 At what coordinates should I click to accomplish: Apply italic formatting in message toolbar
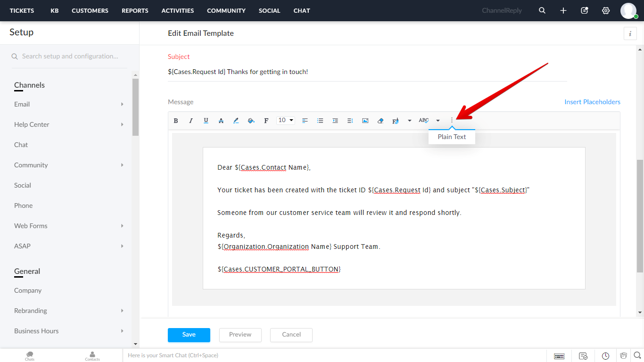tap(191, 121)
